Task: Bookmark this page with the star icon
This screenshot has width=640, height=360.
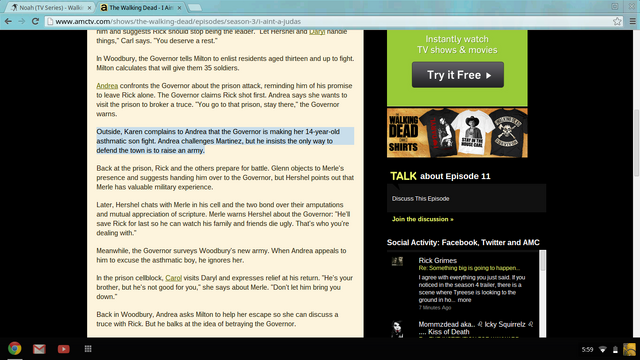Action: (617, 21)
